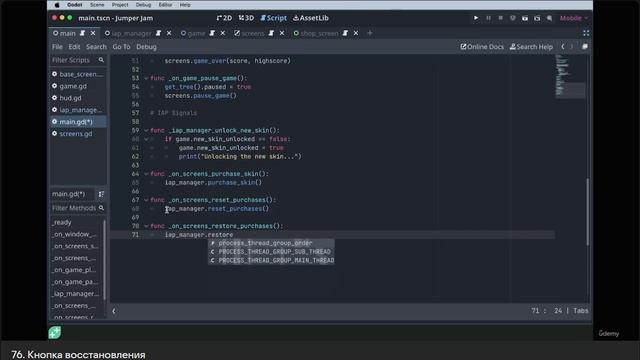The image size is (640, 360).
Task: Open base_screen script in list
Action: pos(78,74)
